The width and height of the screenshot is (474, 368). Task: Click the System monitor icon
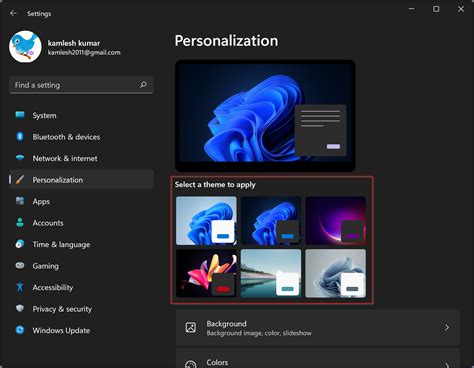point(20,115)
